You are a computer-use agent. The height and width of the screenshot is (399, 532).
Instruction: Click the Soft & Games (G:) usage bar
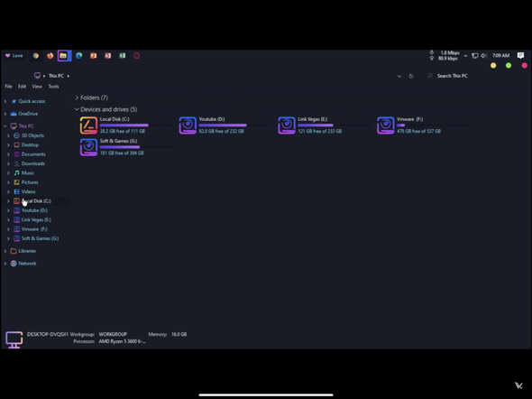tap(136, 147)
